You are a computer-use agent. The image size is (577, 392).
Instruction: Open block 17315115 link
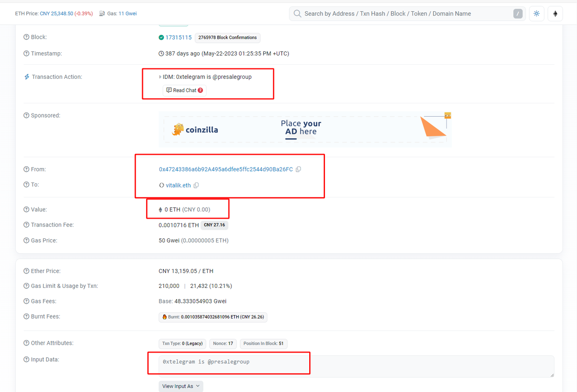pyautogui.click(x=179, y=37)
